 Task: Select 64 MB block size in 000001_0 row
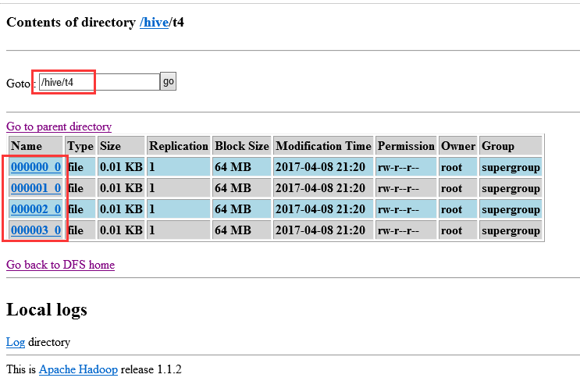point(242,188)
